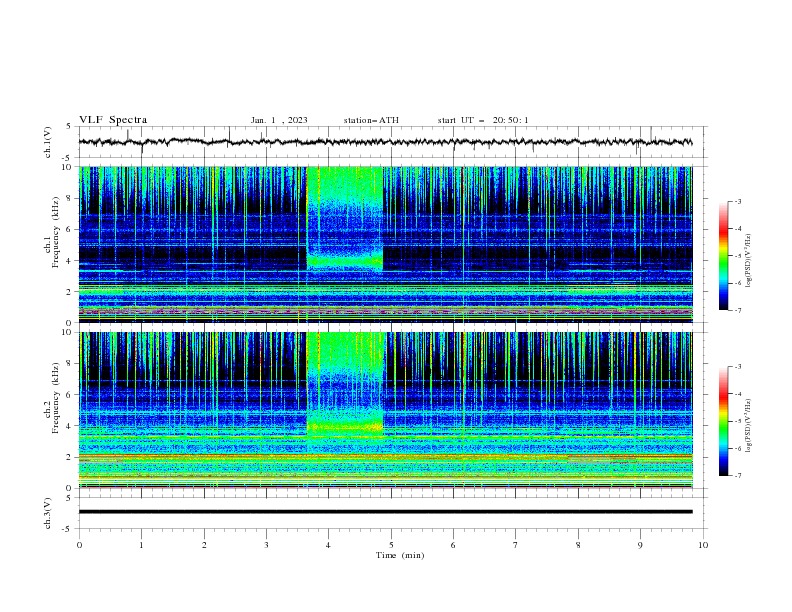Click the "-7" label on the ch.2 colorbar
The height and width of the screenshot is (612, 792).
(737, 475)
